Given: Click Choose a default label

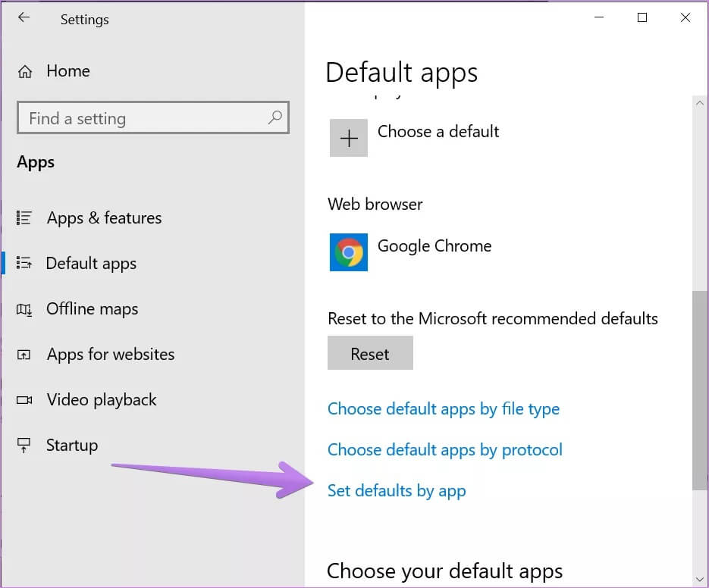Looking at the screenshot, I should click(x=438, y=132).
